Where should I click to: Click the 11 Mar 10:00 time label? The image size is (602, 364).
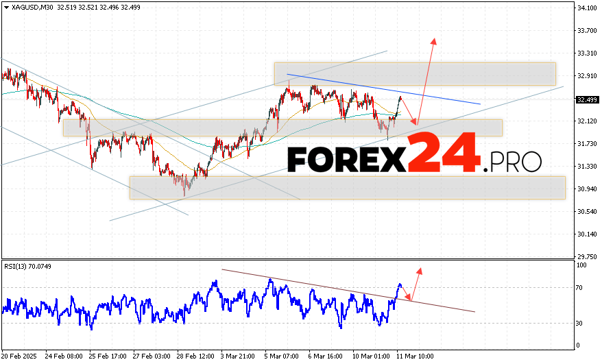point(417,356)
